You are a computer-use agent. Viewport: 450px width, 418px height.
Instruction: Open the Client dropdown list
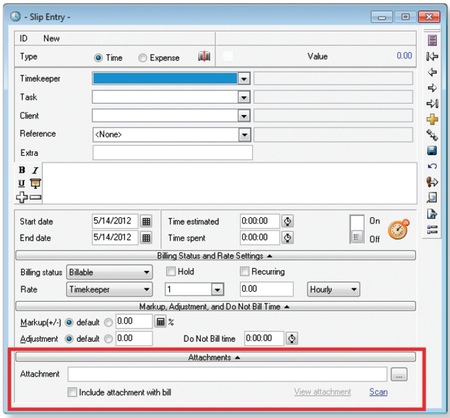[x=244, y=116]
